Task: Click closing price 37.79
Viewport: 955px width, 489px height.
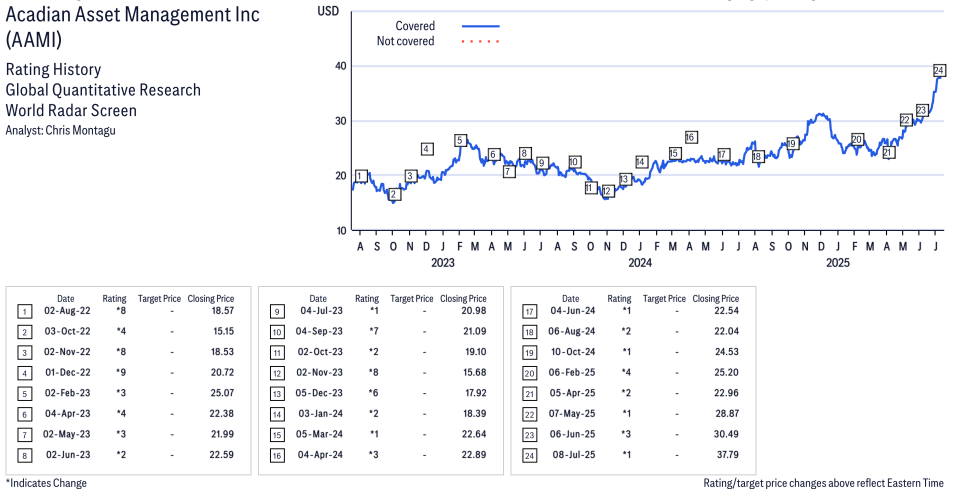Action: 727,454
